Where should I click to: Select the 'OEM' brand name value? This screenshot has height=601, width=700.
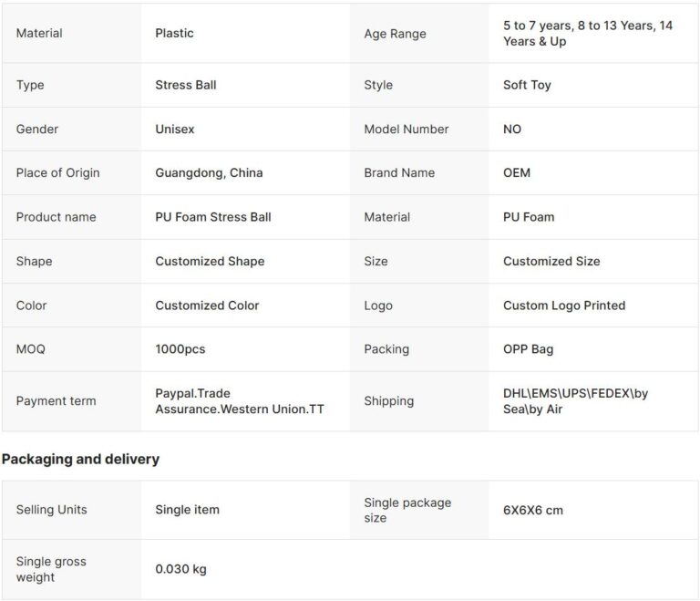point(516,173)
